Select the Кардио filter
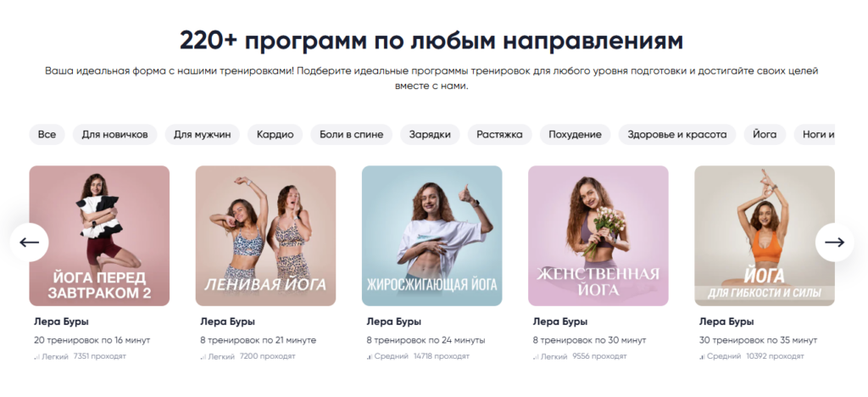The width and height of the screenshot is (868, 397). click(x=275, y=135)
